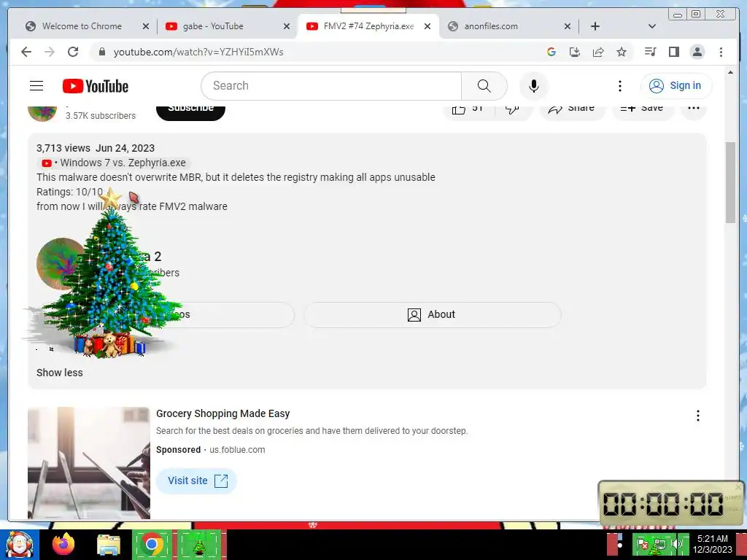Bookmark this page with the star
Screen dimensions: 747x560
(622, 52)
